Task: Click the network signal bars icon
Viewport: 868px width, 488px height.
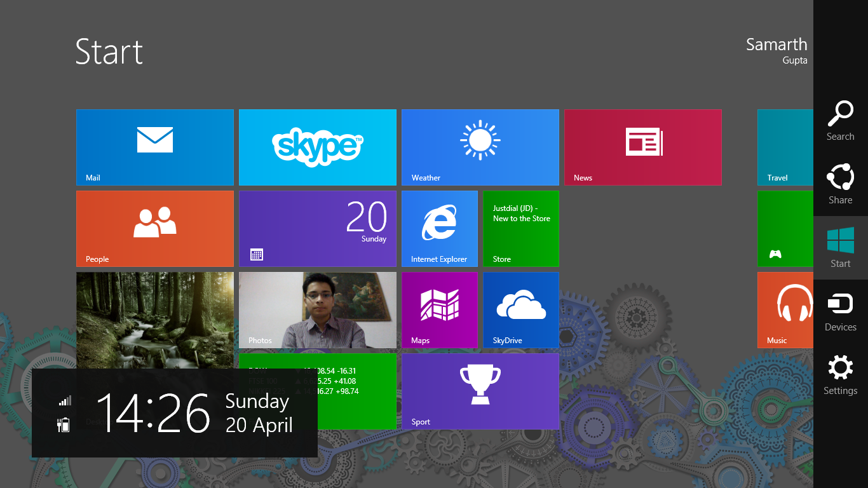Action: coord(65,400)
